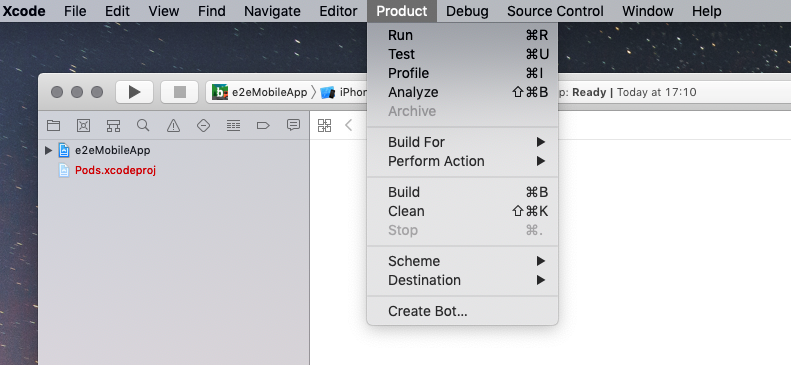Open the Report navigator speech bubble icon
Viewport: 791px width, 365px height.
[x=293, y=125]
